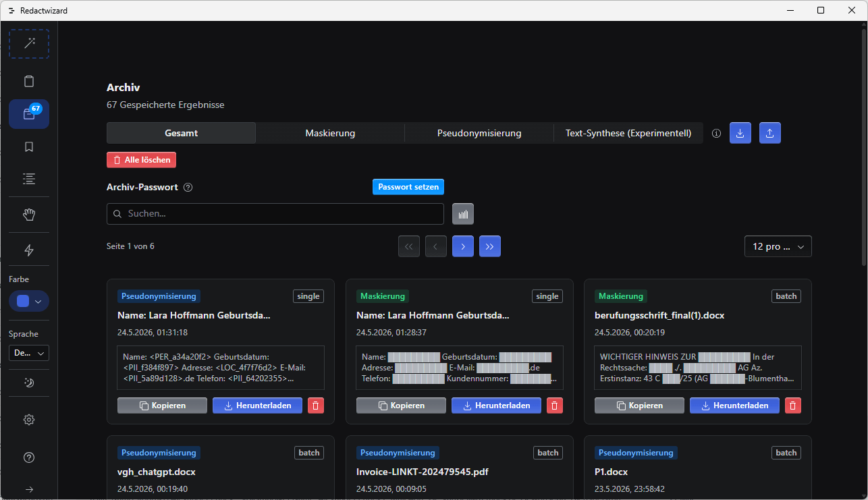
Task: Click the timestamp 24.5.2026, 00:09:05
Action: 391,489
